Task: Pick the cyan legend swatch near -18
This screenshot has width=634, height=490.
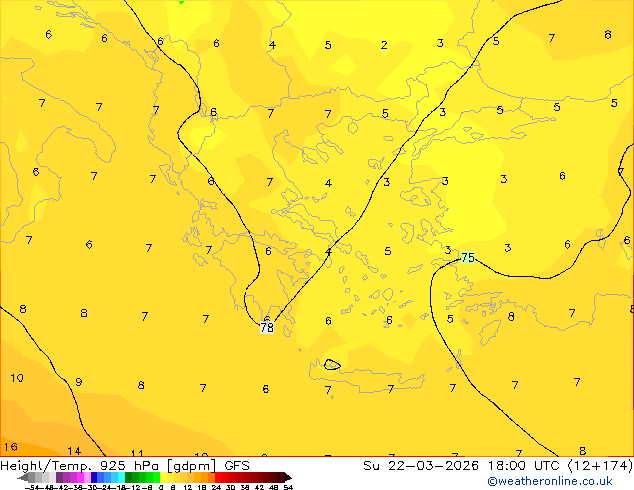Action: 121,477
